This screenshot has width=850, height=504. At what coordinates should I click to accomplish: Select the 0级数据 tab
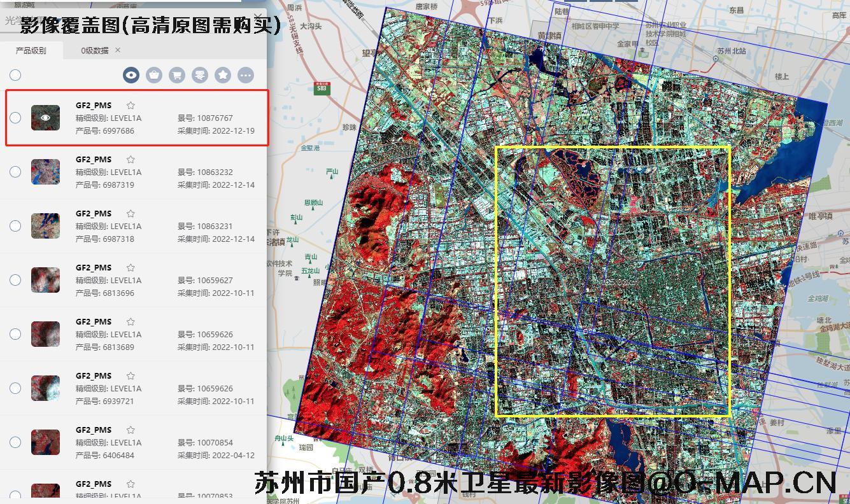[x=94, y=50]
